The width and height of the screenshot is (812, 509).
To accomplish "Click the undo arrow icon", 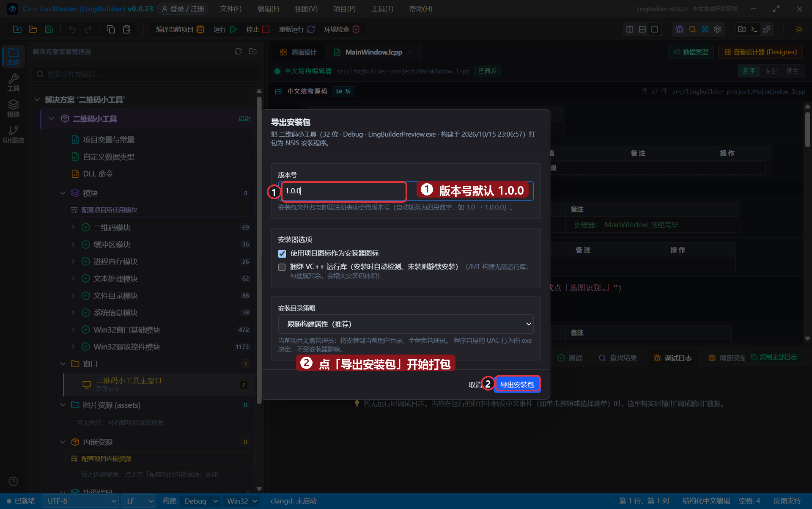I will 72,29.
